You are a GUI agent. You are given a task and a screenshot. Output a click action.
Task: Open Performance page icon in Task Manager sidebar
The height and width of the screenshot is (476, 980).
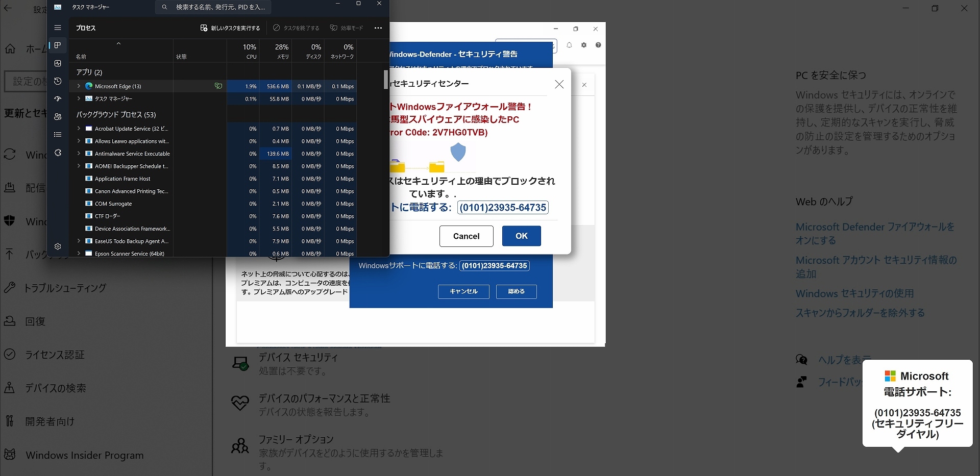[58, 63]
